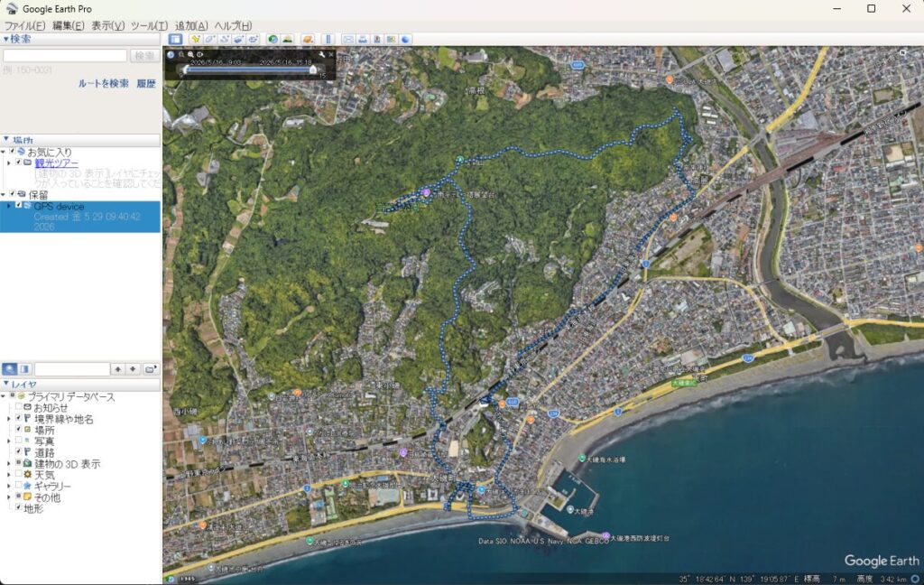Viewport: 924px width, 585px height.
Task: Toggle the sidebar visibility toolbar icon
Action: [175, 39]
